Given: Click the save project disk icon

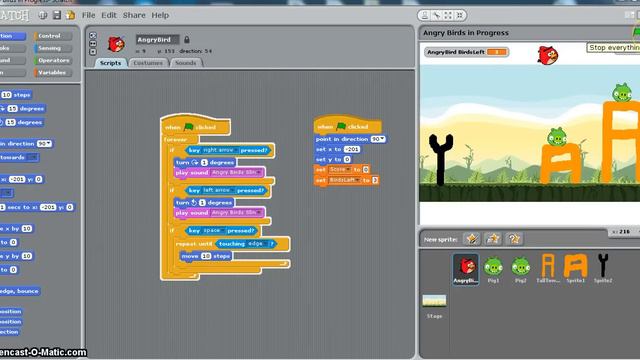Looking at the screenshot, I should tap(57, 15).
